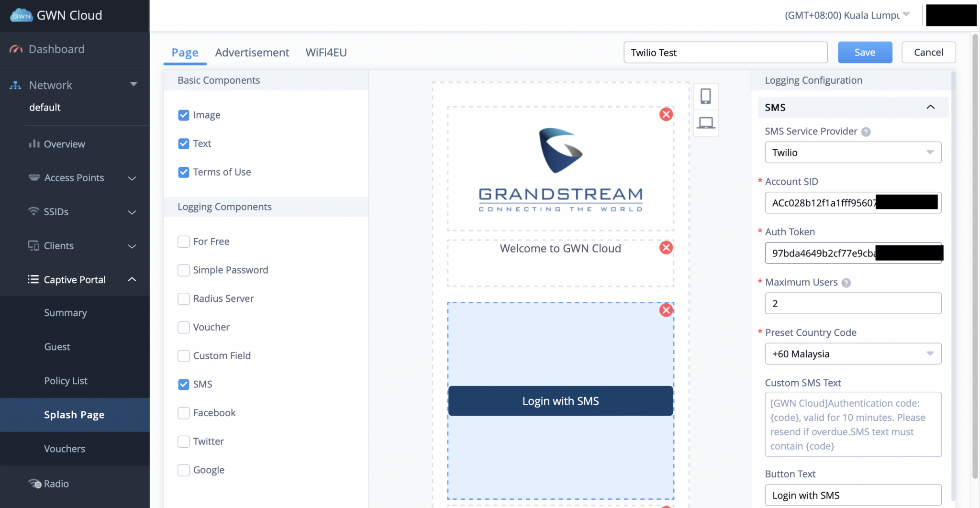Delete the Login with SMS block
Viewport: 980px width, 508px height.
point(666,310)
